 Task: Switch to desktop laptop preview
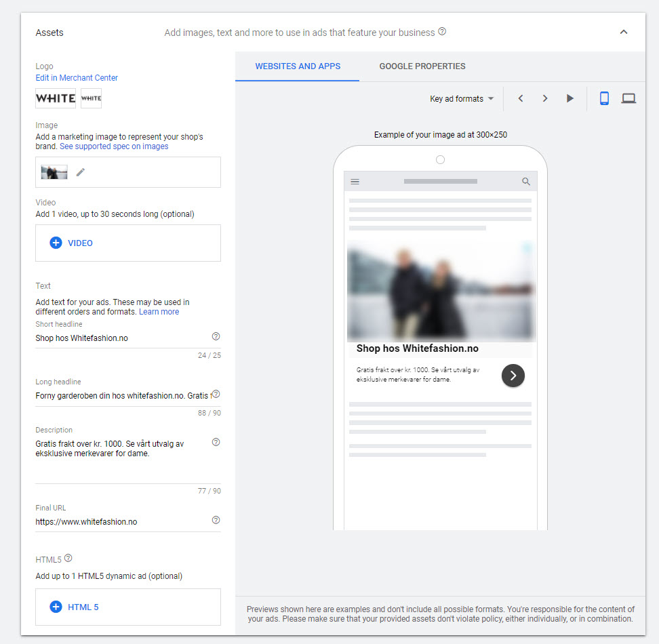(628, 99)
